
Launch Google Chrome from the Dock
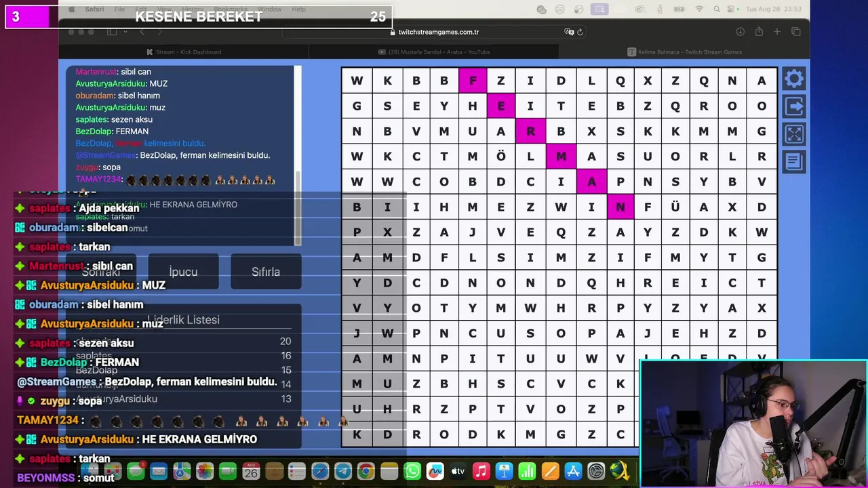[x=366, y=471]
